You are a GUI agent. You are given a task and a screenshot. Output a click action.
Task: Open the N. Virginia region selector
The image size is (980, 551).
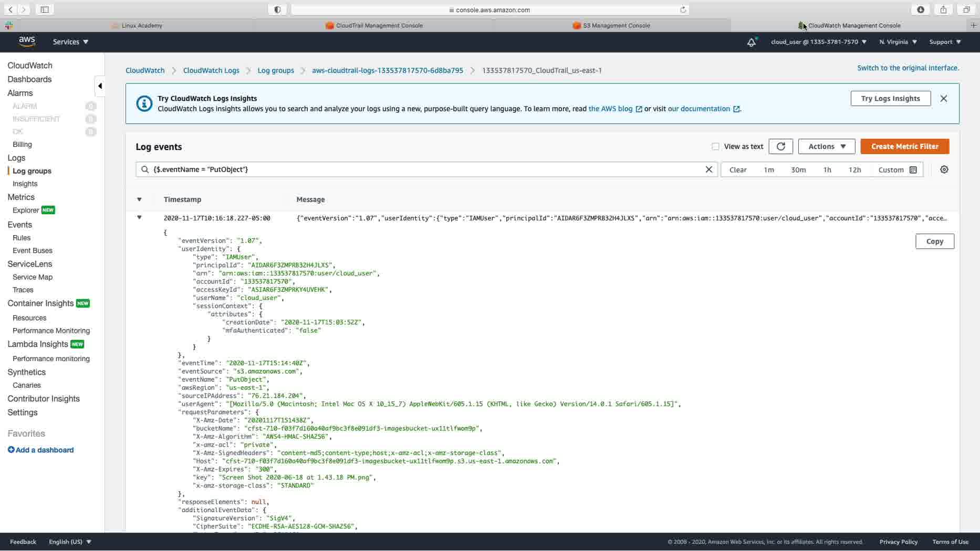pyautogui.click(x=898, y=42)
